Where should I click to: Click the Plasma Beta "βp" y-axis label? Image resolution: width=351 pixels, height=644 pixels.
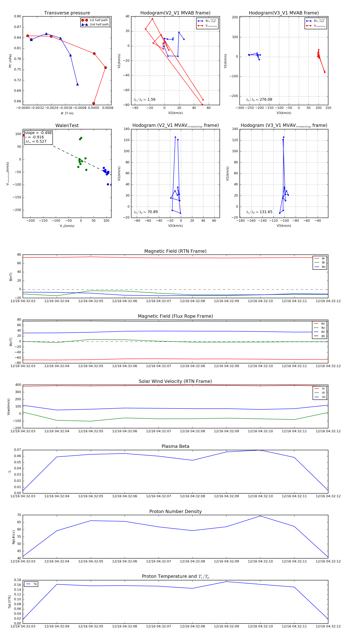10,472
